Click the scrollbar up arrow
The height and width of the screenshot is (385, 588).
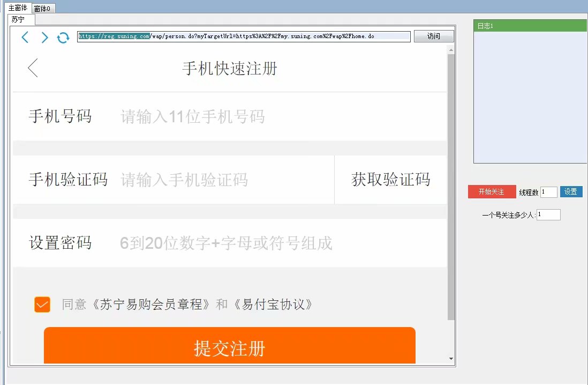click(451, 49)
